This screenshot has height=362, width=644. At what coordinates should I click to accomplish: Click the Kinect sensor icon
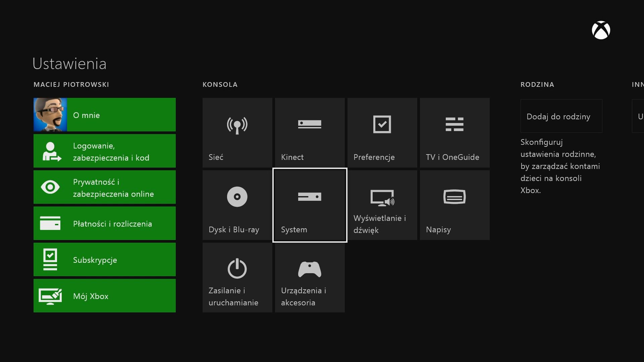point(310,124)
